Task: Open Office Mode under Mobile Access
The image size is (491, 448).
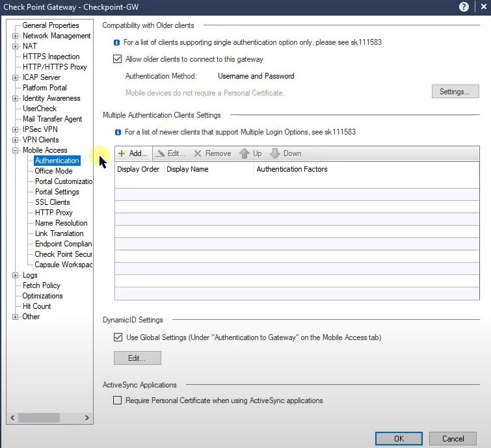Action: pyautogui.click(x=53, y=171)
